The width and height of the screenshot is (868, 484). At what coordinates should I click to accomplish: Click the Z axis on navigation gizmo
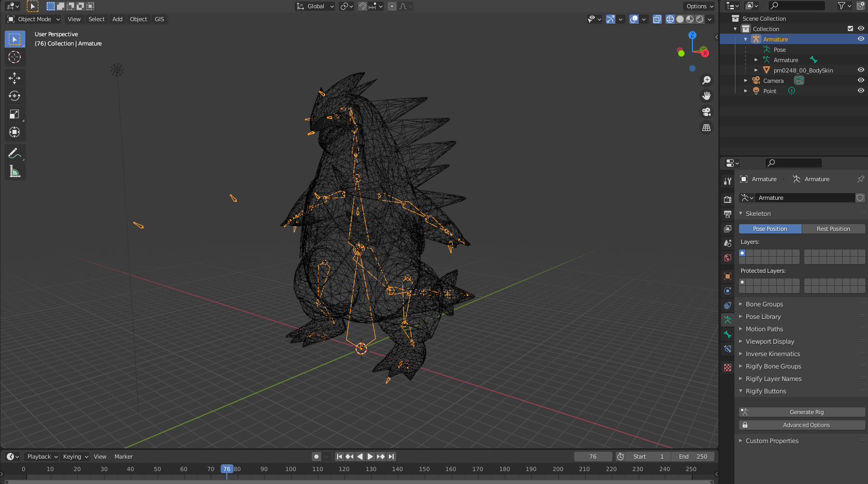[x=692, y=35]
